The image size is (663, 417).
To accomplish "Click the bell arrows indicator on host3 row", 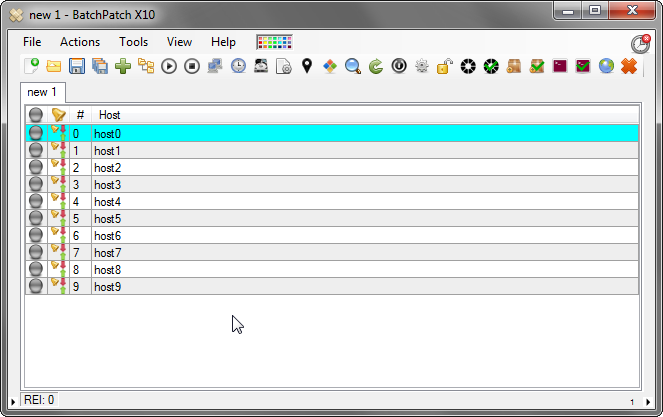I will 59,184.
